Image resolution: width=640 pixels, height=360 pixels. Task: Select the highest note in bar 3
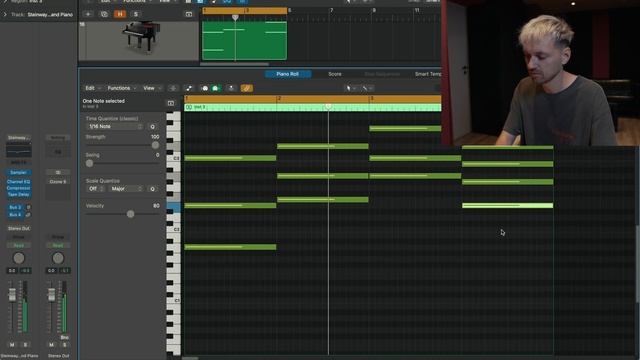pyautogui.click(x=405, y=129)
